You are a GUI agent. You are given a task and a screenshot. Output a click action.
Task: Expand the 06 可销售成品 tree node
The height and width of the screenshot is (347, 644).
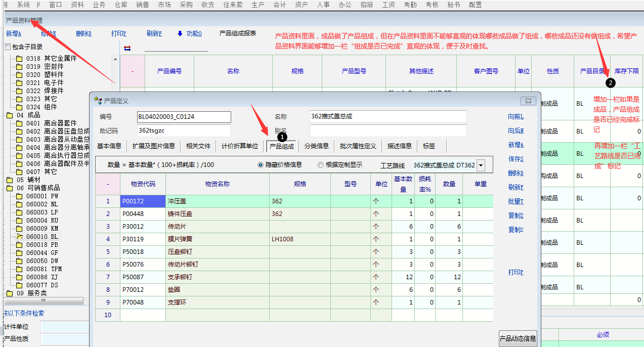coord(10,188)
